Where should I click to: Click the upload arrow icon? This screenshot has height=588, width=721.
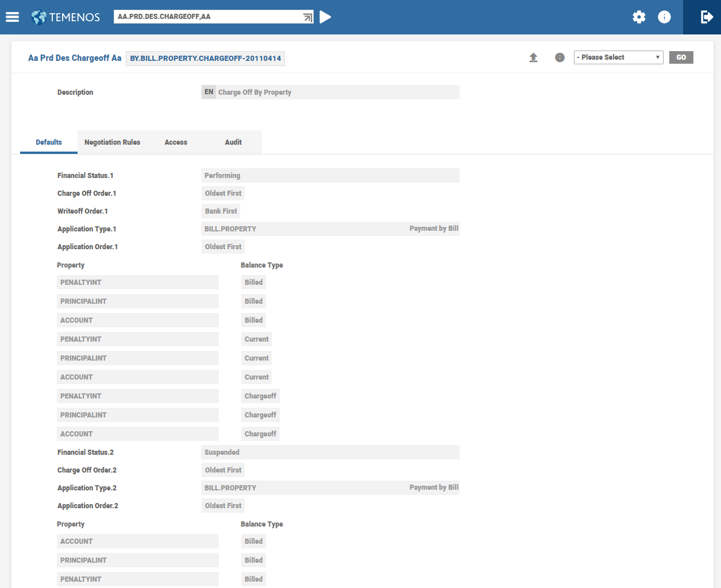click(x=533, y=57)
